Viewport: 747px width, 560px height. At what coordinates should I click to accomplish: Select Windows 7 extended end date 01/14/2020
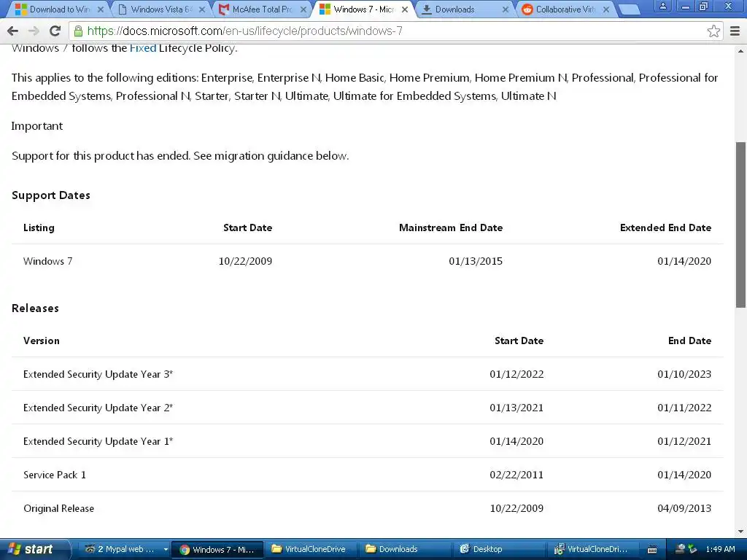[684, 261]
